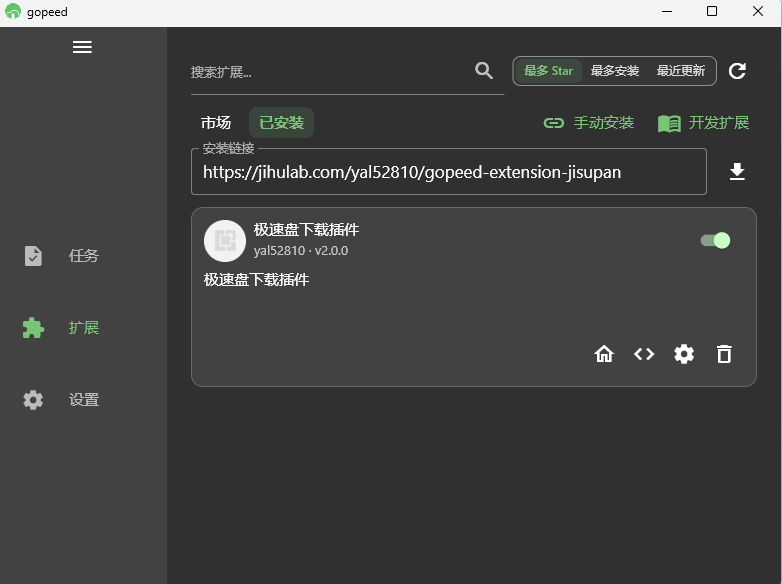Open the 开发扩展 link
The image size is (782, 584).
point(704,123)
